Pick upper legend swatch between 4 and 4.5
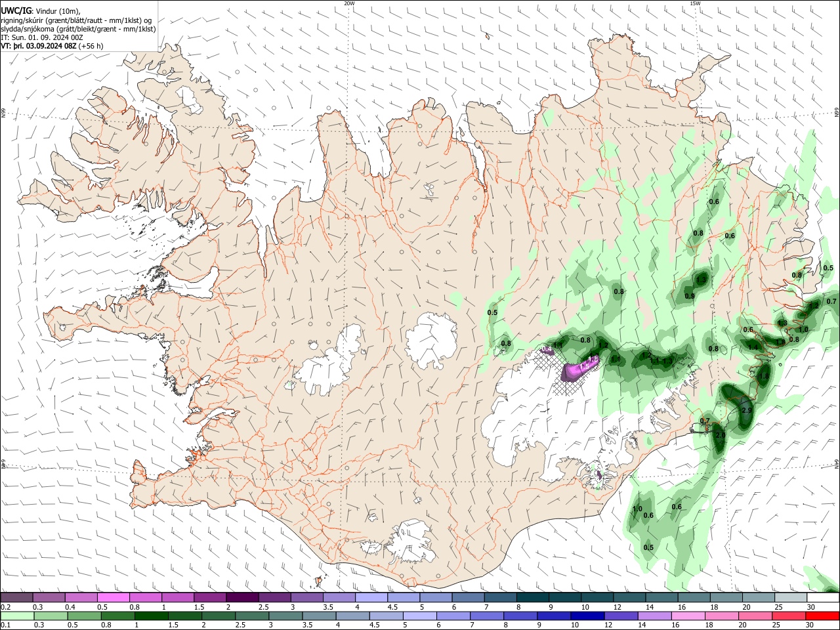This screenshot has height=630, width=840. point(371,598)
